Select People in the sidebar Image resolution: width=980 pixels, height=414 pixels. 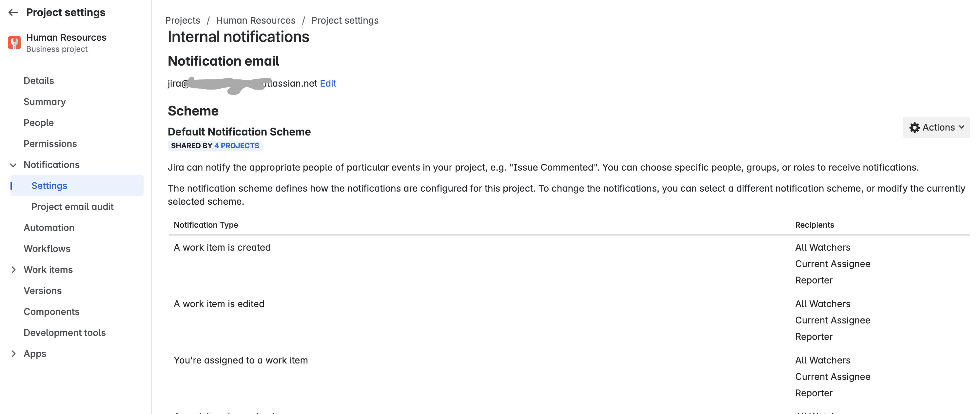point(39,123)
